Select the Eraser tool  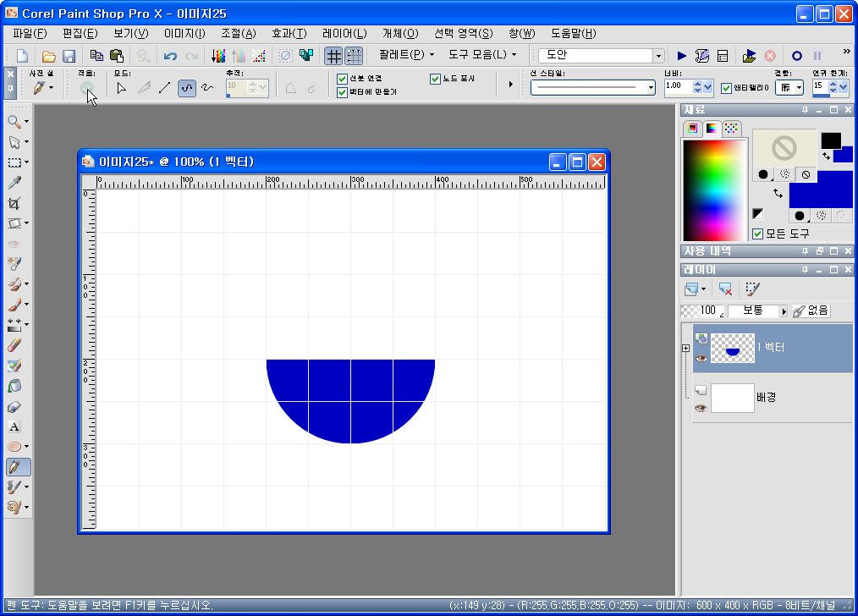(14, 345)
